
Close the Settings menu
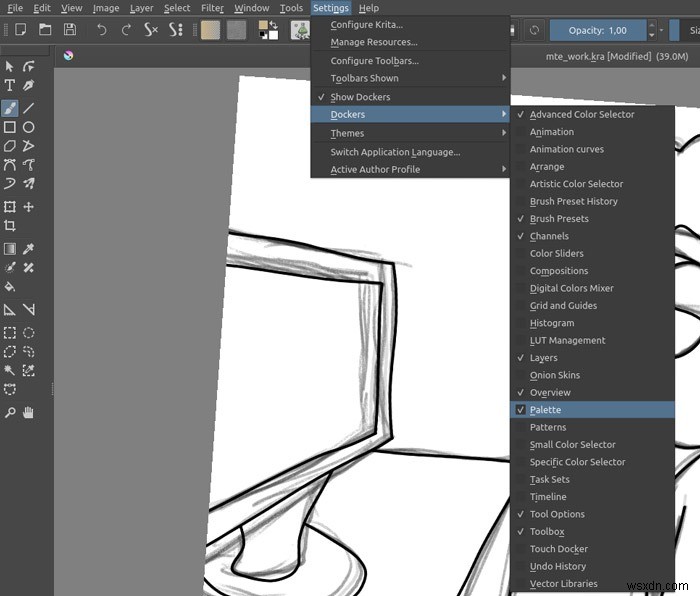click(x=331, y=8)
